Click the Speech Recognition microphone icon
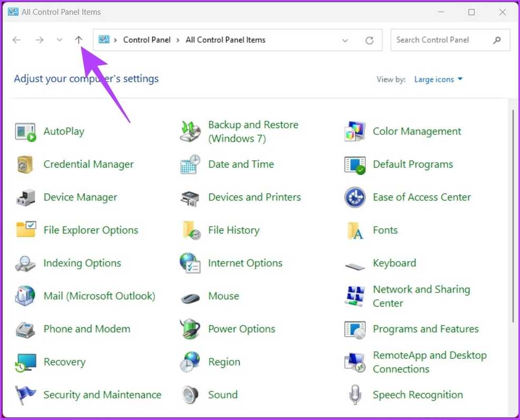This screenshot has width=520, height=420. pyautogui.click(x=355, y=395)
